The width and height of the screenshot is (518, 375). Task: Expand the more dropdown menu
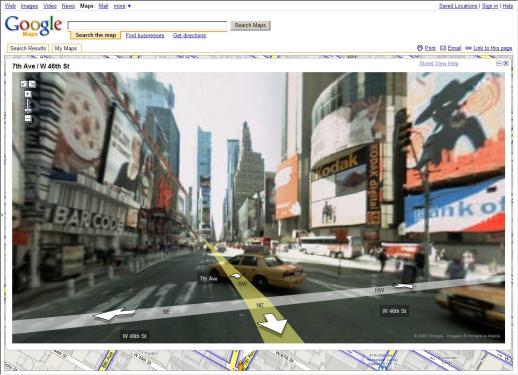coord(122,6)
